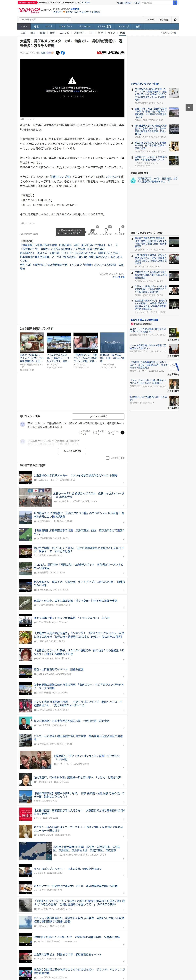Click the news keyword search magnifier icon

pos(68,20)
